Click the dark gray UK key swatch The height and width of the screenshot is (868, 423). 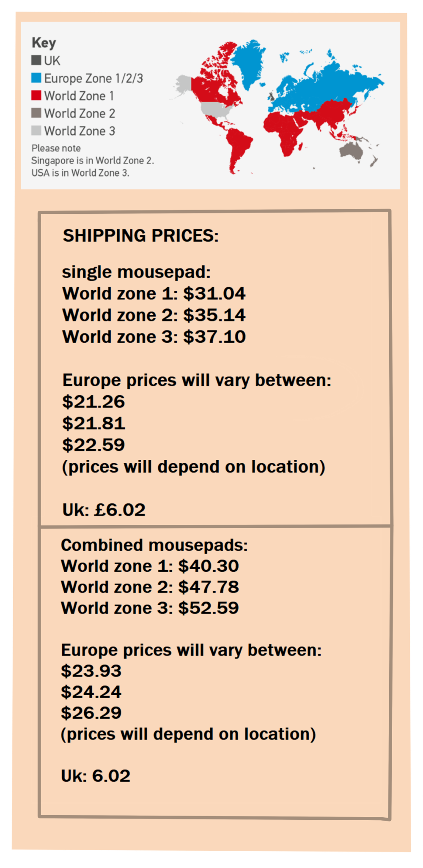click(36, 60)
